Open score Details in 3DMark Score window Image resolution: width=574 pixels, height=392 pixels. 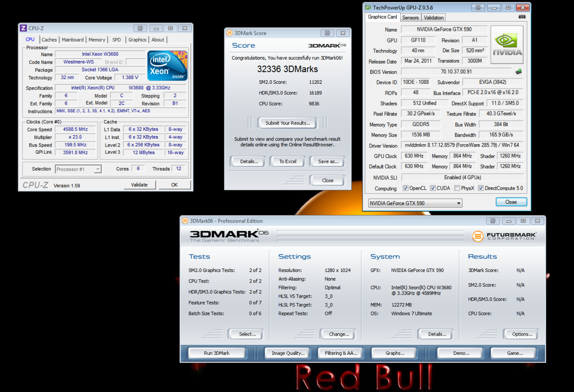click(249, 162)
